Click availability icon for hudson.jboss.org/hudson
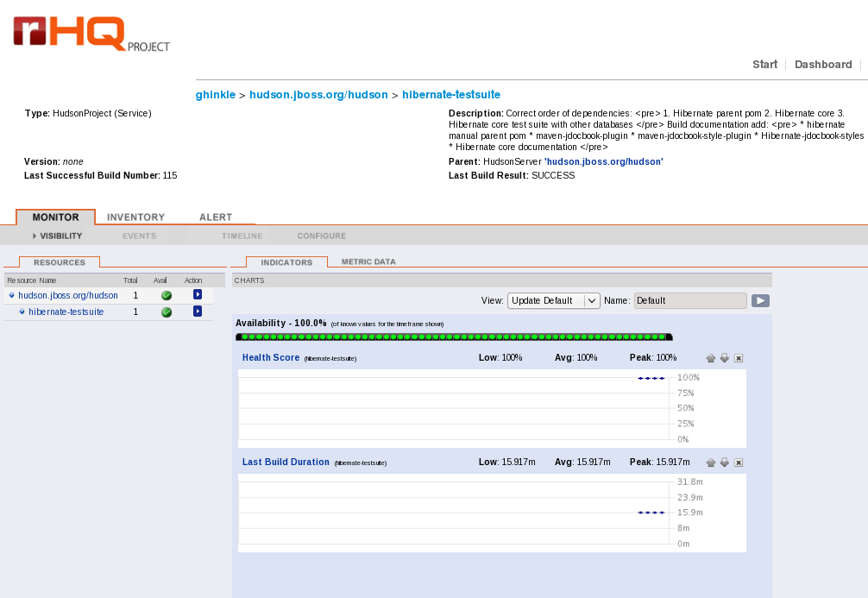Image resolution: width=868 pixels, height=598 pixels. [x=166, y=295]
